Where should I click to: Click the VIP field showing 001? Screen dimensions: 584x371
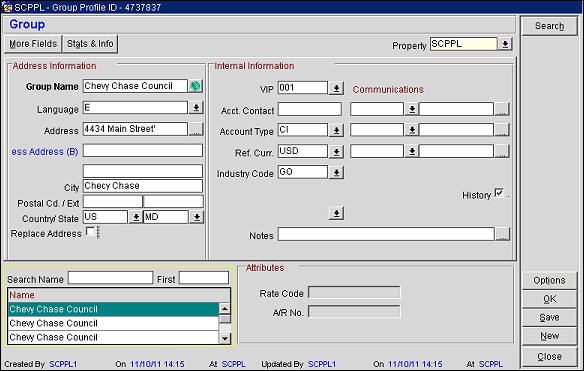[x=303, y=88]
